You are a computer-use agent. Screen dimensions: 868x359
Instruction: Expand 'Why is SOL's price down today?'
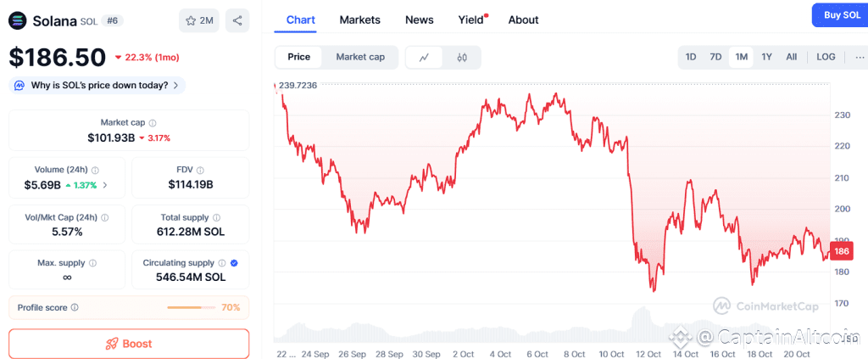[x=97, y=85]
